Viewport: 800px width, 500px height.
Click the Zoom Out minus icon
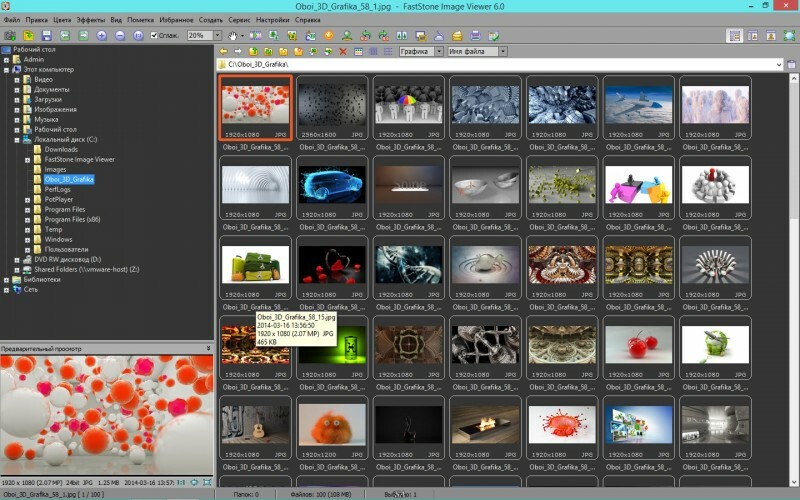(120, 35)
